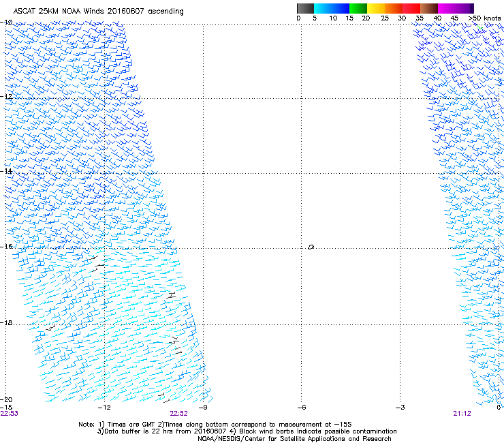The width and height of the screenshot is (504, 443).
Task: Pick the brown 35-40 knots color bar segment
Action: [x=429, y=8]
